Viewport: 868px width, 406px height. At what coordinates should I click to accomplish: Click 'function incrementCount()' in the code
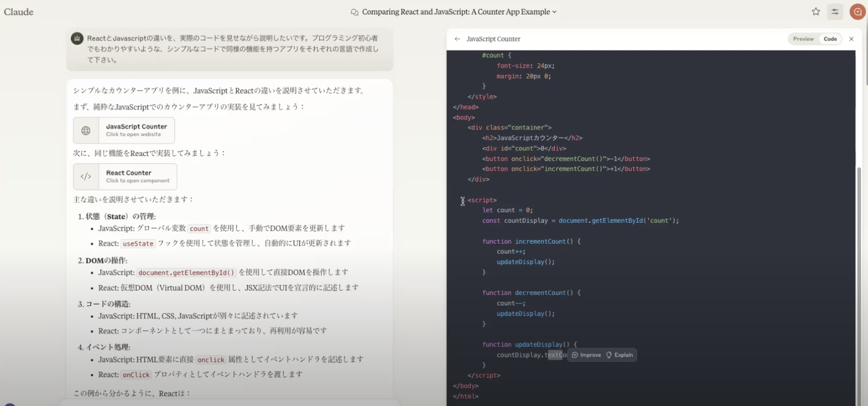click(x=528, y=242)
